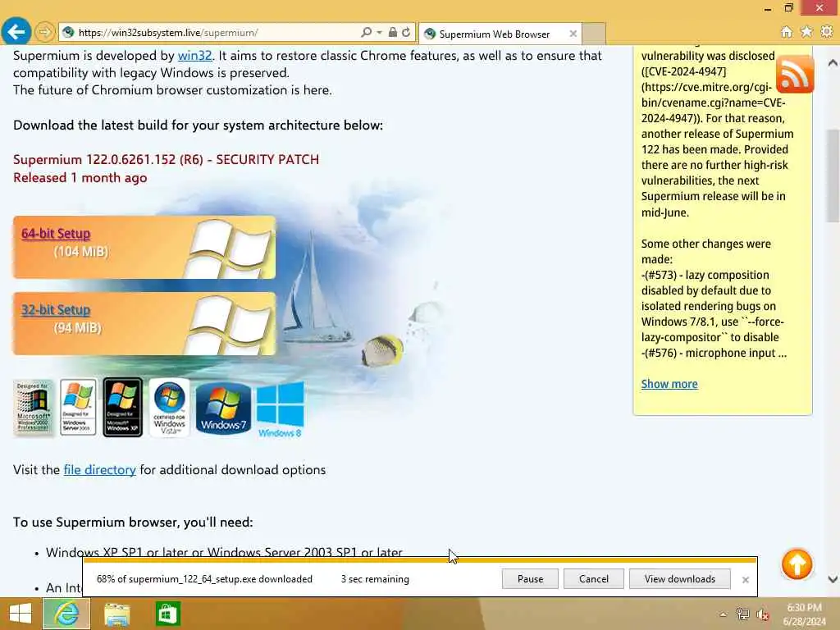Close the Supermium Web Browser tab
This screenshot has height=630, width=840.
[x=573, y=34]
